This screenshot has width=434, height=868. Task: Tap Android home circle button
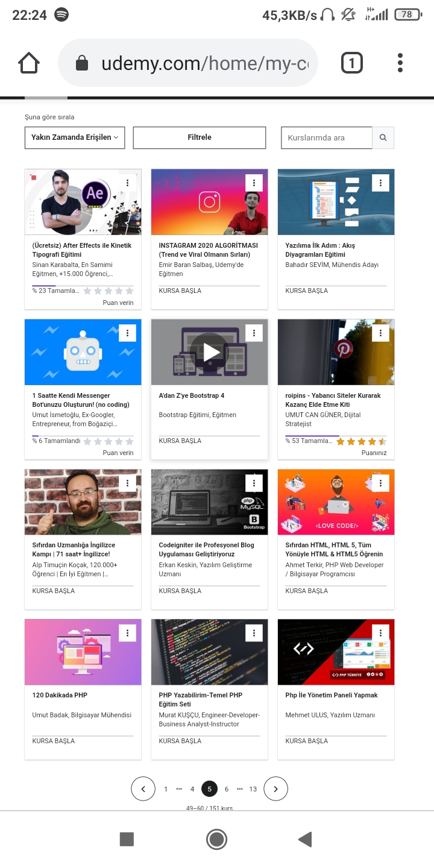(216, 839)
